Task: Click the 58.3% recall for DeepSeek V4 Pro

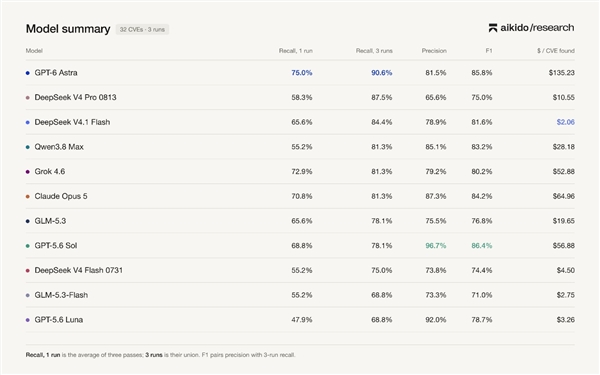Action: pyautogui.click(x=302, y=97)
